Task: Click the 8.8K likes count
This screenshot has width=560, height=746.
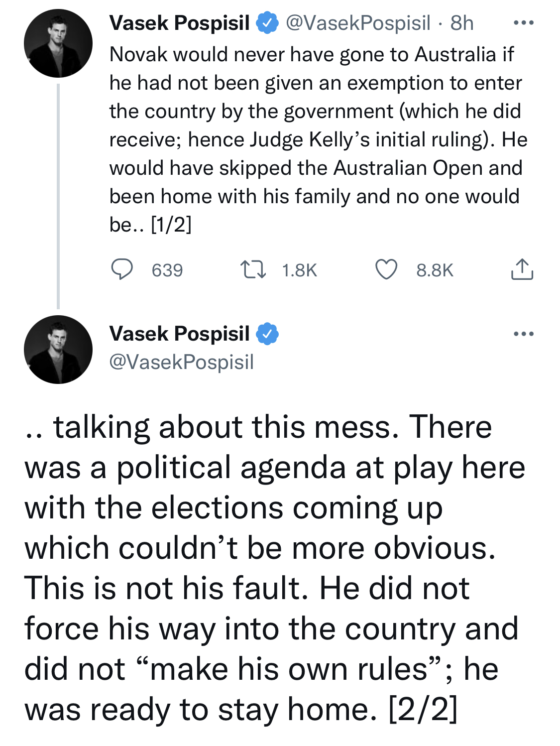Action: [x=435, y=270]
